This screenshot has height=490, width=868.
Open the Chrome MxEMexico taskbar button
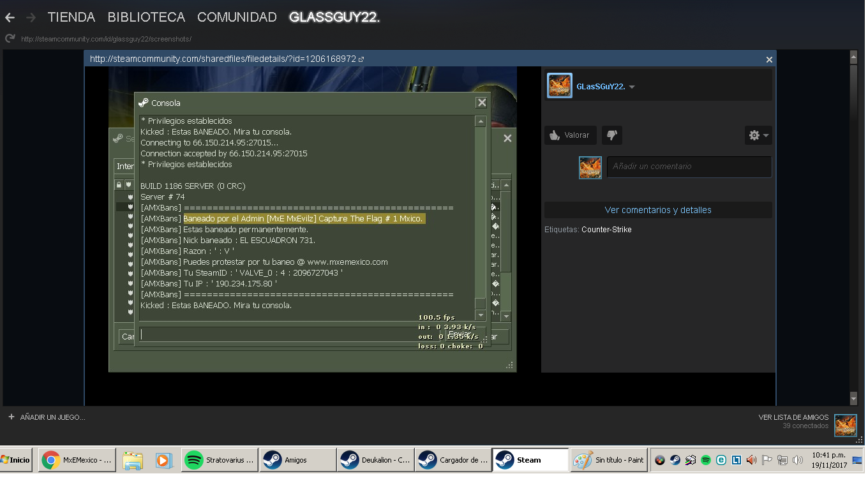(78, 460)
